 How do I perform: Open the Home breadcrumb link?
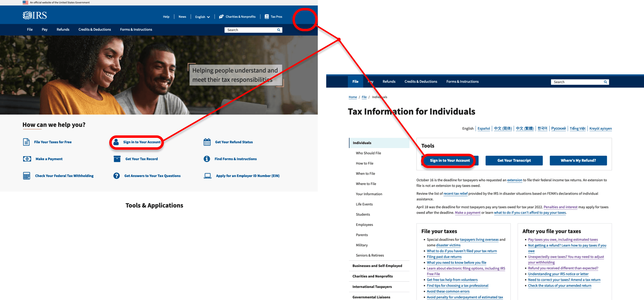pos(353,97)
